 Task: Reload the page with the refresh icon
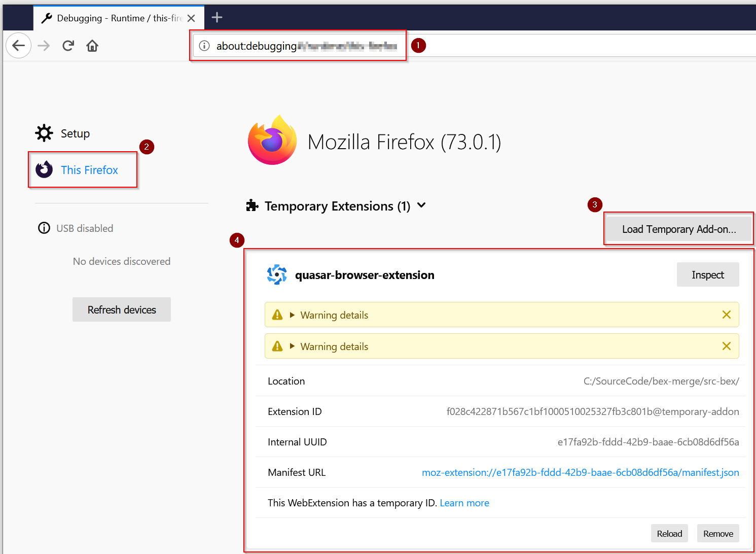[x=68, y=46]
